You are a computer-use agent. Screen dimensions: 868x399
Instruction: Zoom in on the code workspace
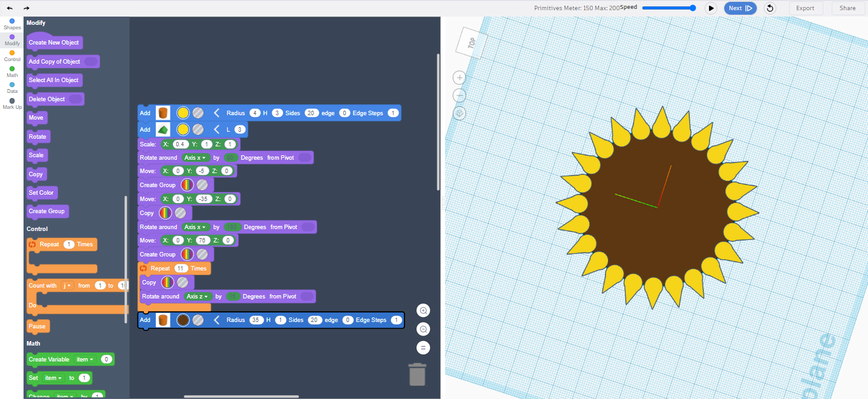[424, 311]
